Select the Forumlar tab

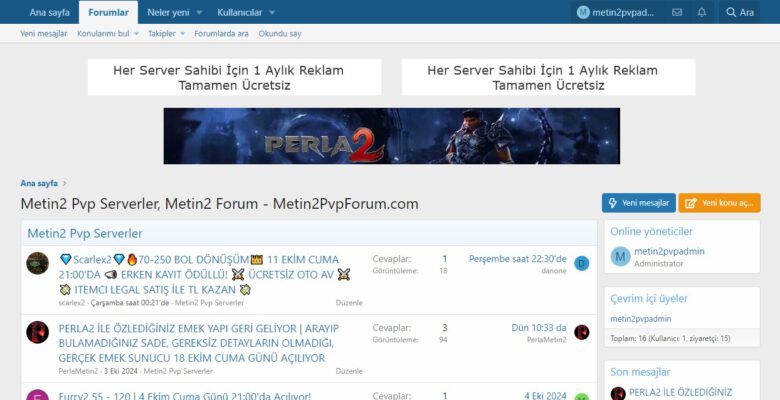coord(108,12)
